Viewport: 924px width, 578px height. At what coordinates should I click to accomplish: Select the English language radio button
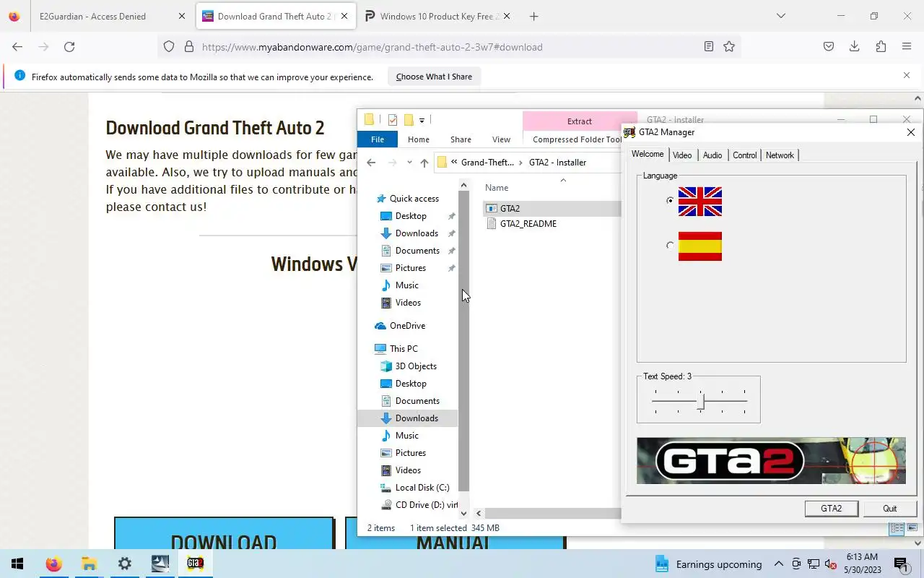click(671, 201)
